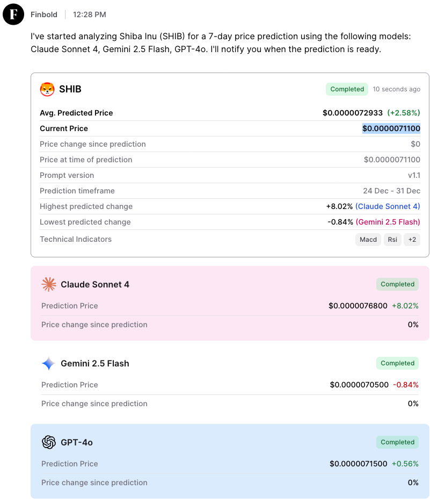The height and width of the screenshot is (504, 438).
Task: Click the 12:28 PM message timestamp
Action: pos(90,15)
